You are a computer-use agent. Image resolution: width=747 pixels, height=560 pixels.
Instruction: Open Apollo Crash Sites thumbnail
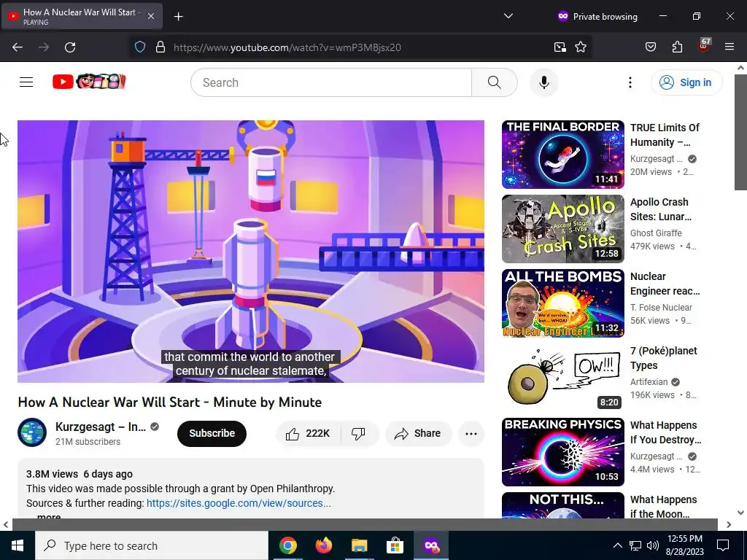click(562, 228)
